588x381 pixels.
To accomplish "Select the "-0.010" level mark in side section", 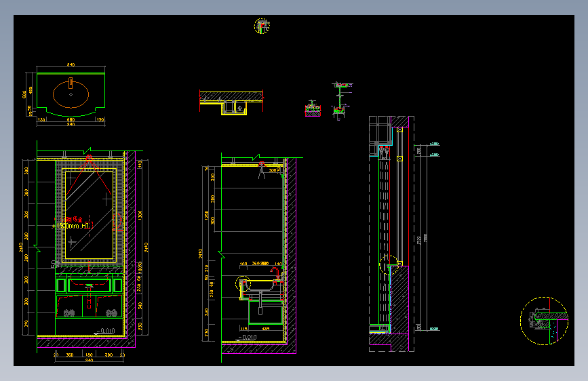I will (248, 337).
